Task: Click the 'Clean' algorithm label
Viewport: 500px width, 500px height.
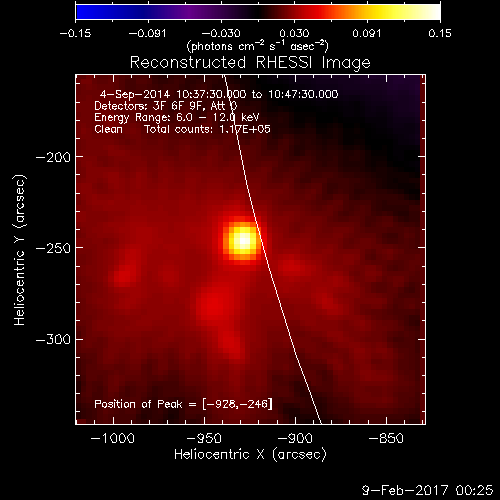Action: (x=108, y=129)
